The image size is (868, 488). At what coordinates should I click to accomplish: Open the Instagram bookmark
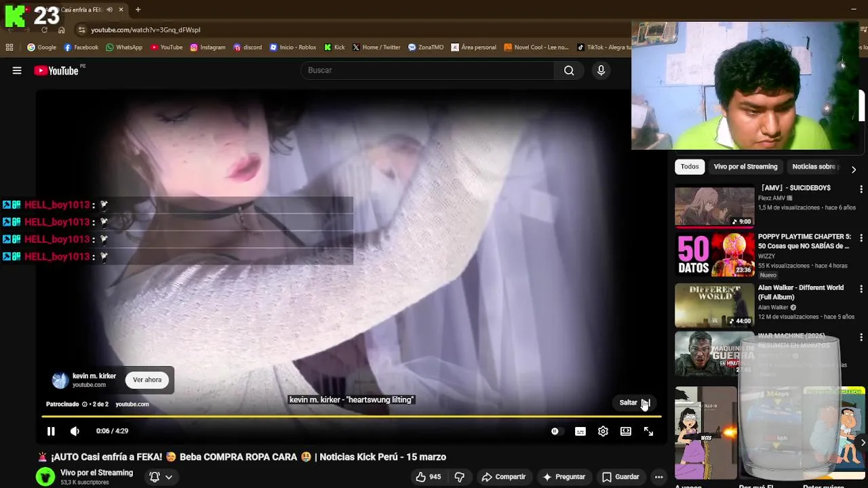[208, 47]
